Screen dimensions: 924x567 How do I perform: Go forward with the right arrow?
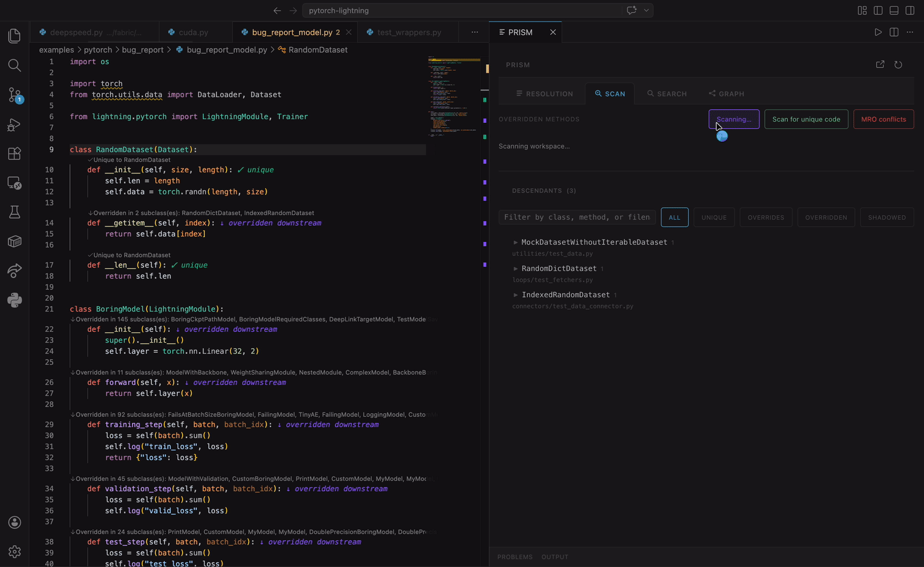[293, 10]
